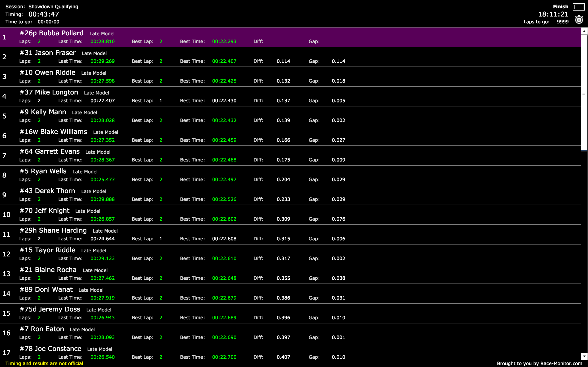Screen dimensions: 588x367
Task: Click the Showdown Qualifying session title
Action: pos(53,7)
